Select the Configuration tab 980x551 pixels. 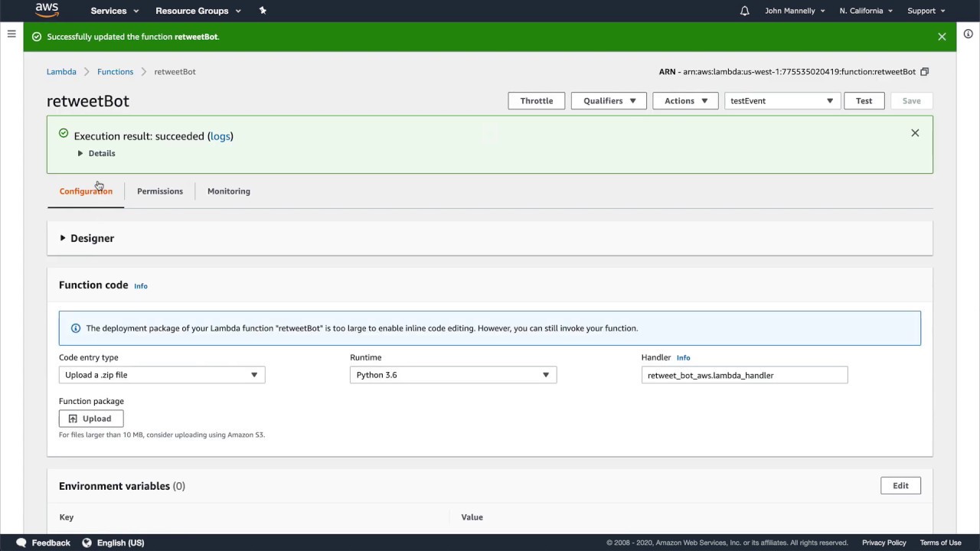[86, 191]
